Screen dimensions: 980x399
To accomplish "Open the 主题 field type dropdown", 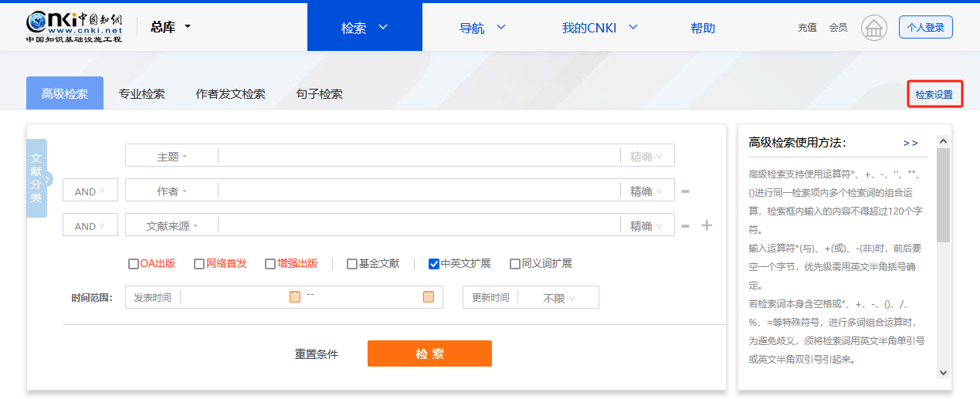I will [171, 157].
